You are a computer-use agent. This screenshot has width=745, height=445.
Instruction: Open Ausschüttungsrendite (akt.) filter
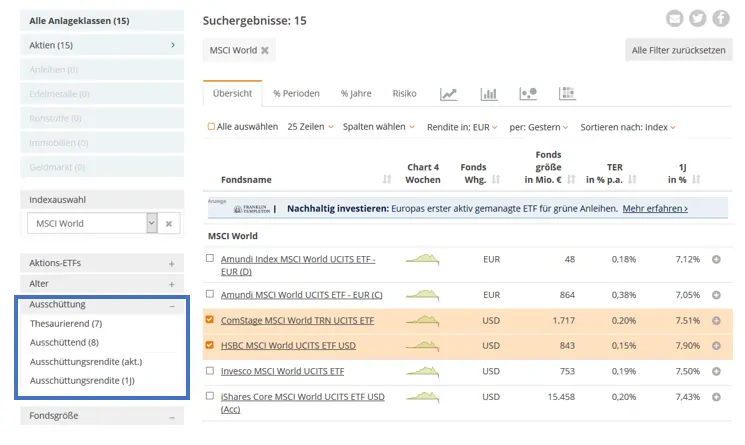pyautogui.click(x=86, y=362)
